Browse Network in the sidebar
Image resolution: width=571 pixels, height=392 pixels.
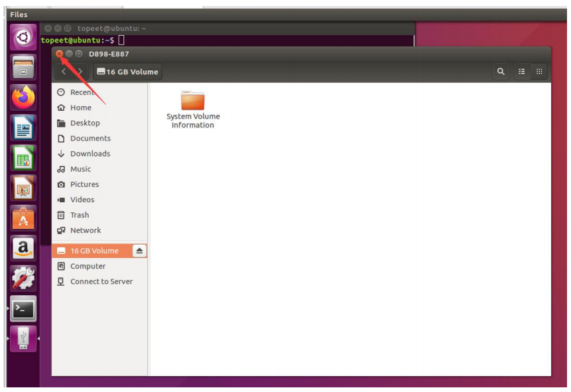(99, 230)
